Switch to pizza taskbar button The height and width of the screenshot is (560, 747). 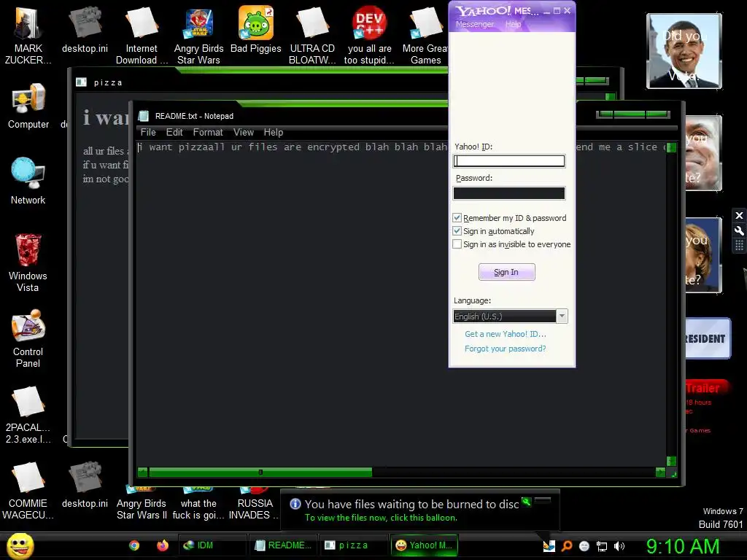point(353,545)
